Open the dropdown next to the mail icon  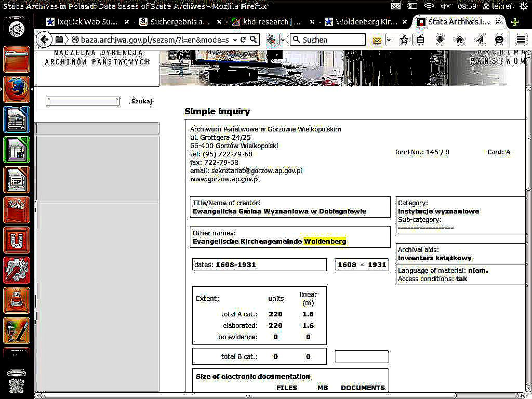point(389,39)
